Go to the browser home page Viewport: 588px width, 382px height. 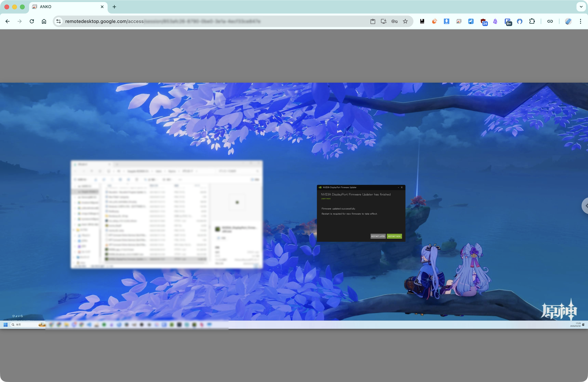(44, 21)
